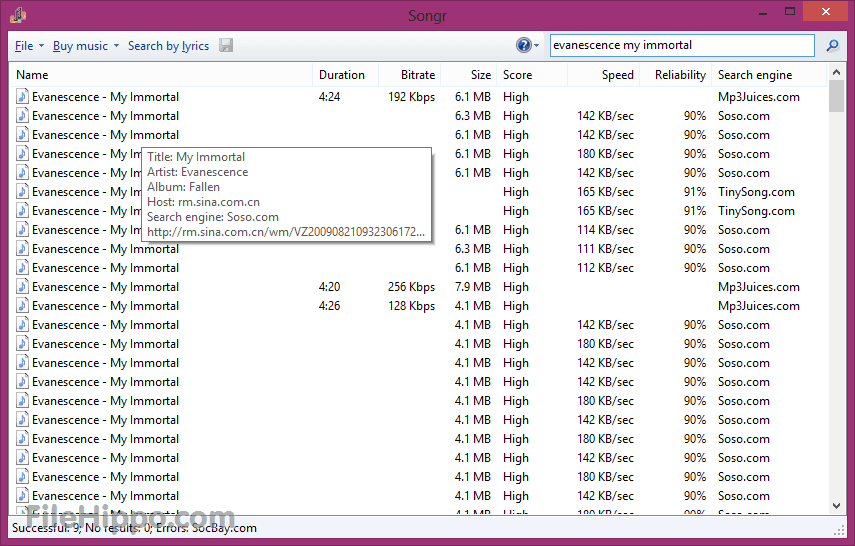This screenshot has width=855, height=546.
Task: Click the 4:20 duration cell
Action: click(x=329, y=287)
